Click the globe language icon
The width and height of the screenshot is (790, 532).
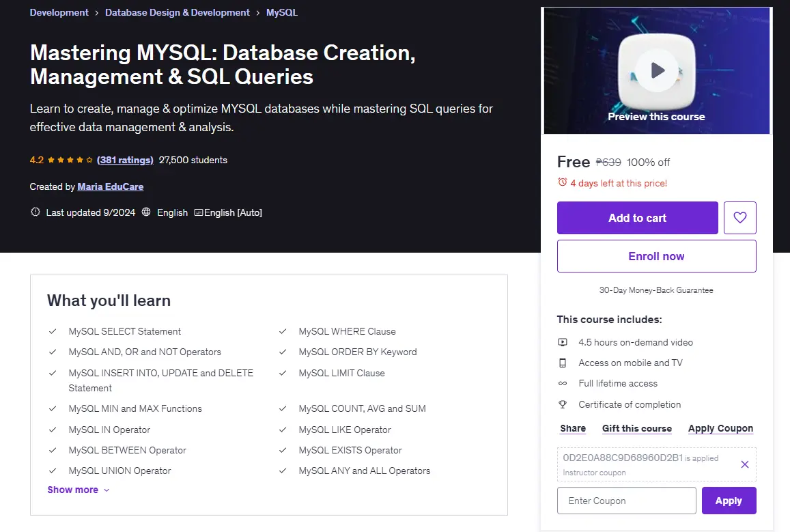pos(146,212)
